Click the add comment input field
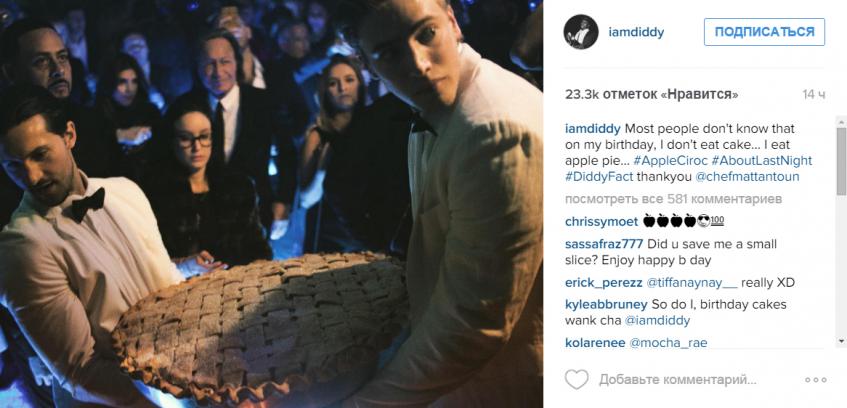The width and height of the screenshot is (847, 408). tap(678, 380)
